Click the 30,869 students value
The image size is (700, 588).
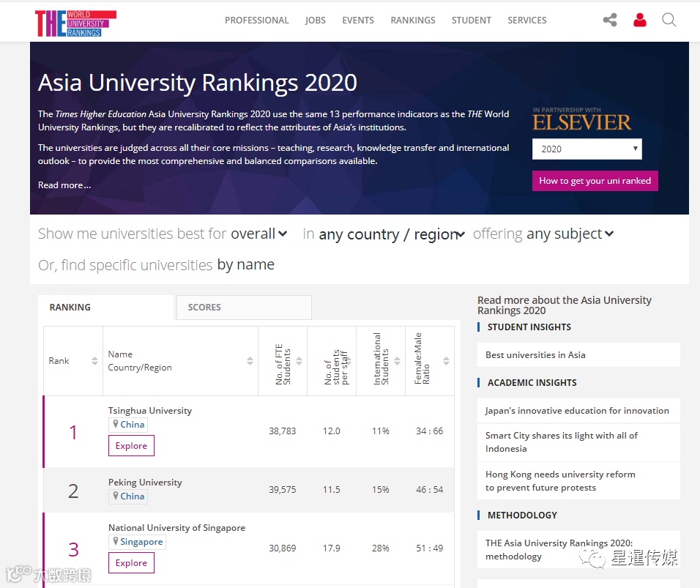point(282,548)
